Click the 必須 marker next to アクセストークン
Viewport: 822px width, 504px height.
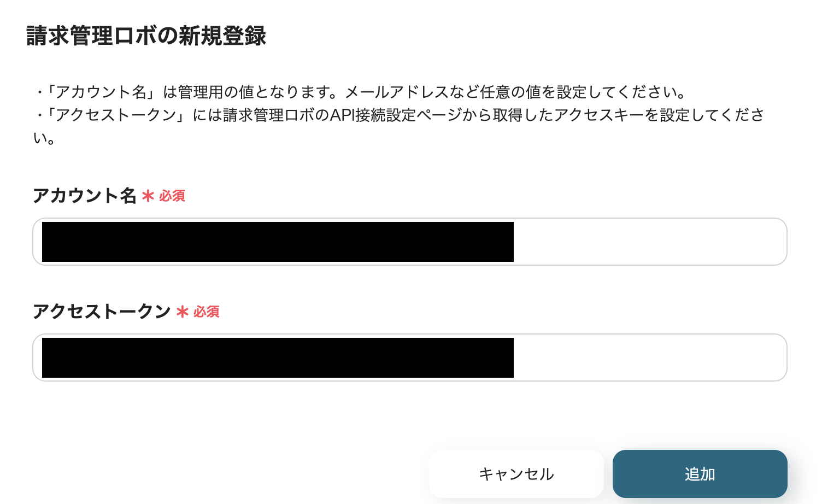click(x=207, y=312)
